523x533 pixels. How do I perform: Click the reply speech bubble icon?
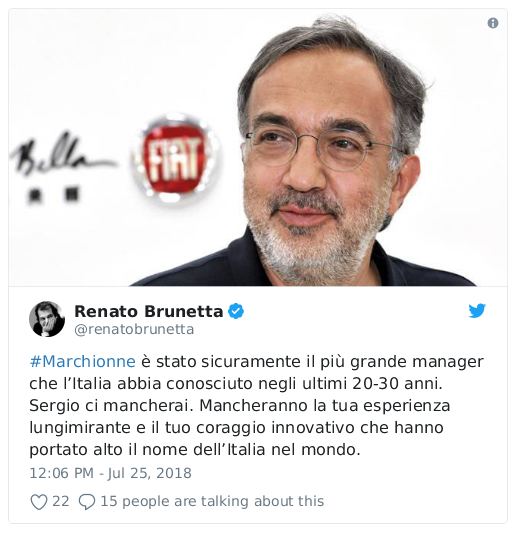click(87, 502)
